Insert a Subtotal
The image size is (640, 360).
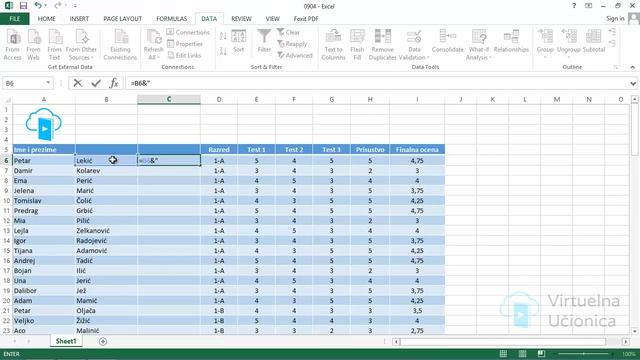click(593, 41)
